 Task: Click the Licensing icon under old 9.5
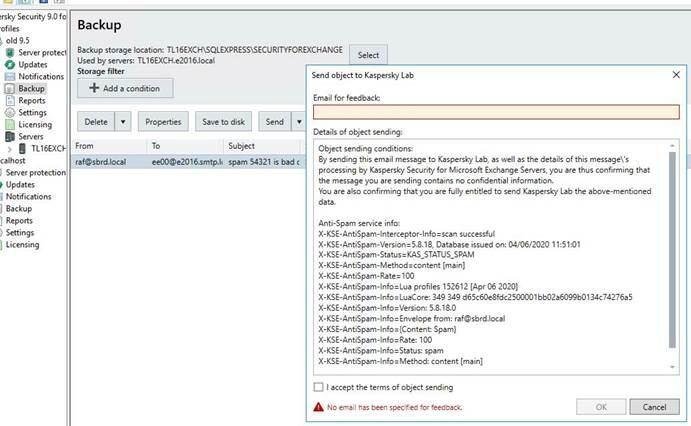pyautogui.click(x=10, y=125)
